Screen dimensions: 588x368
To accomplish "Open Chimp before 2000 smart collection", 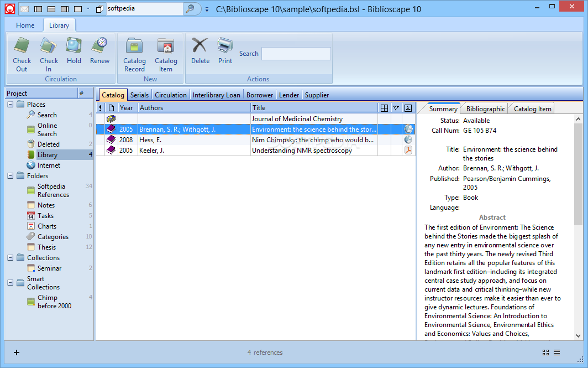I will pyautogui.click(x=54, y=302).
